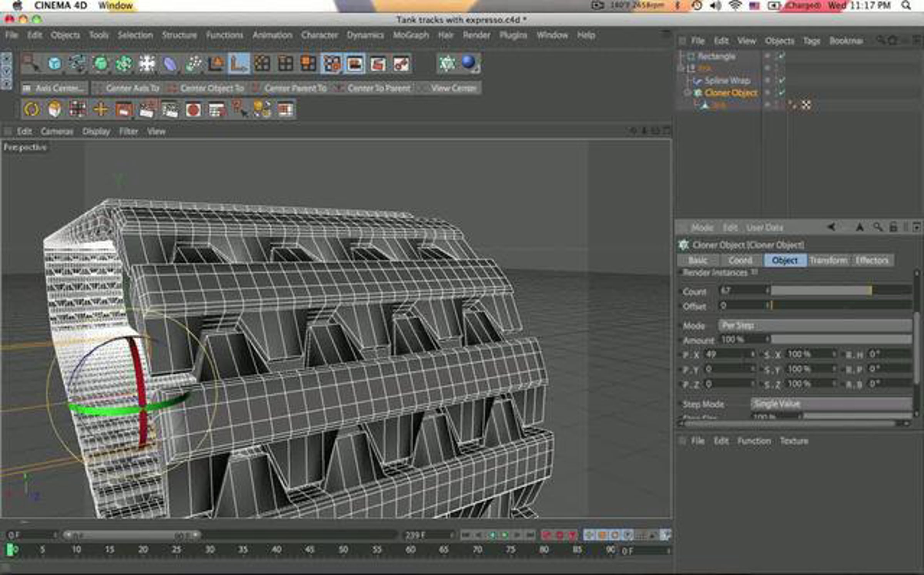Click the blue sphere icon in top toolbar
The height and width of the screenshot is (575, 924).
pyautogui.click(x=469, y=63)
